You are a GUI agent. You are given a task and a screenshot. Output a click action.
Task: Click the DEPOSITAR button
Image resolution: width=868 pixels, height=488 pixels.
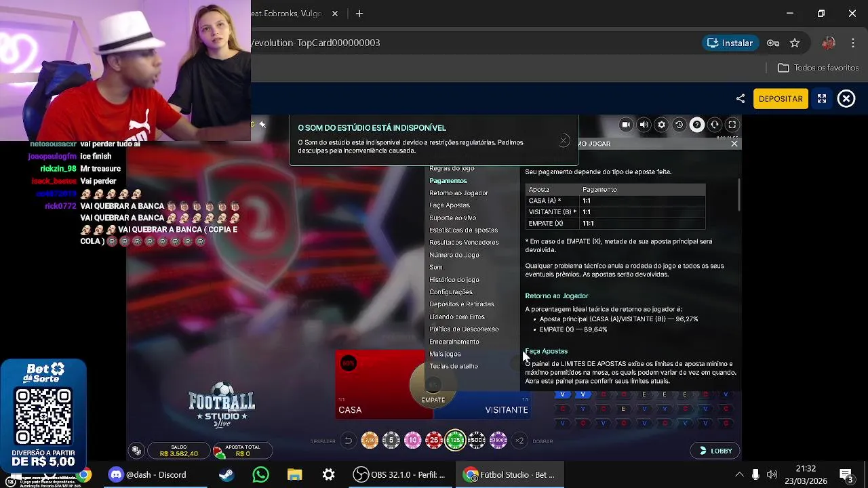[781, 98]
